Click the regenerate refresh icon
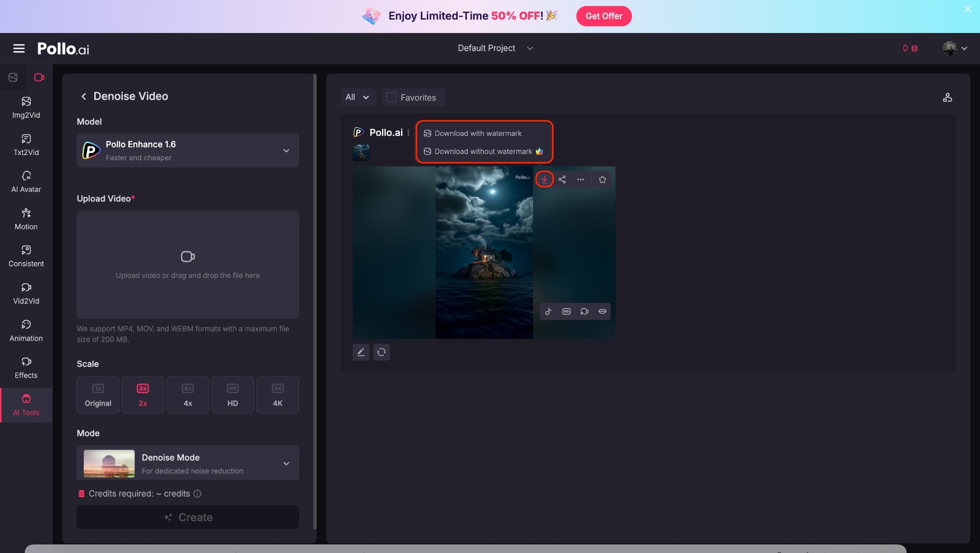The width and height of the screenshot is (980, 553). point(381,353)
